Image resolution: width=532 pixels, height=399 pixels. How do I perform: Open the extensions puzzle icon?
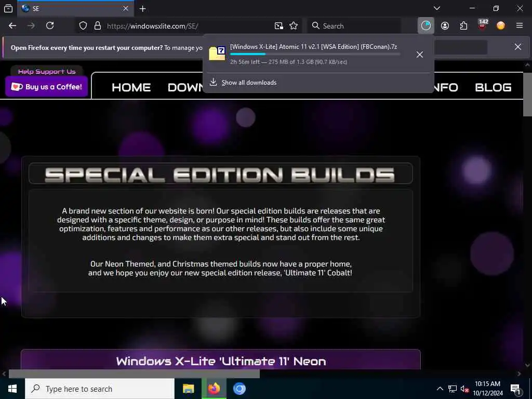point(463,26)
